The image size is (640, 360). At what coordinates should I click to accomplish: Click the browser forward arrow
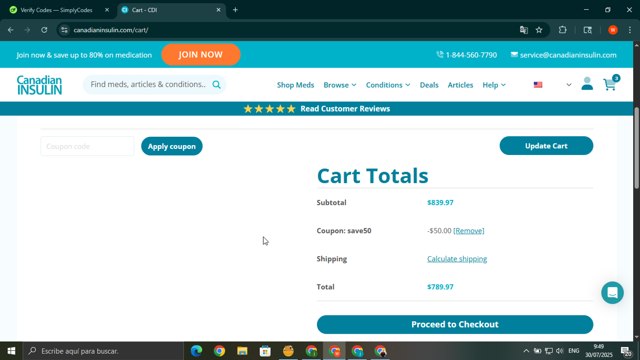pyautogui.click(x=27, y=30)
